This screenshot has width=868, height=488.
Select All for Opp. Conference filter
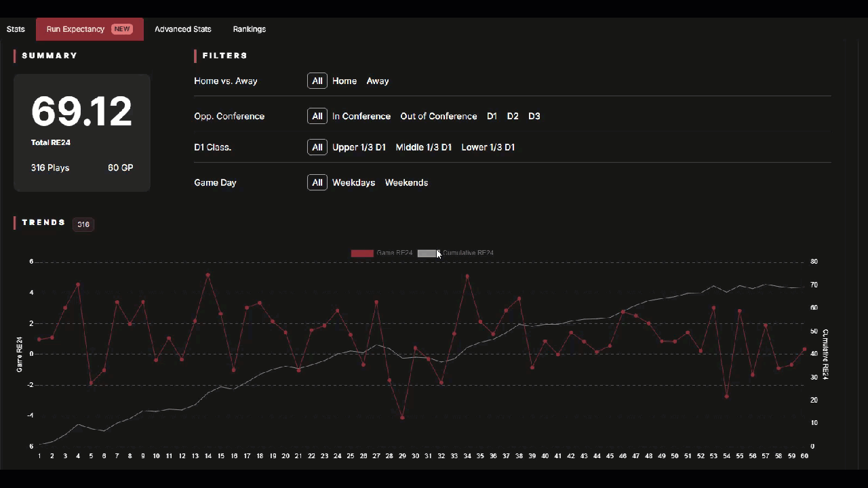click(x=317, y=116)
